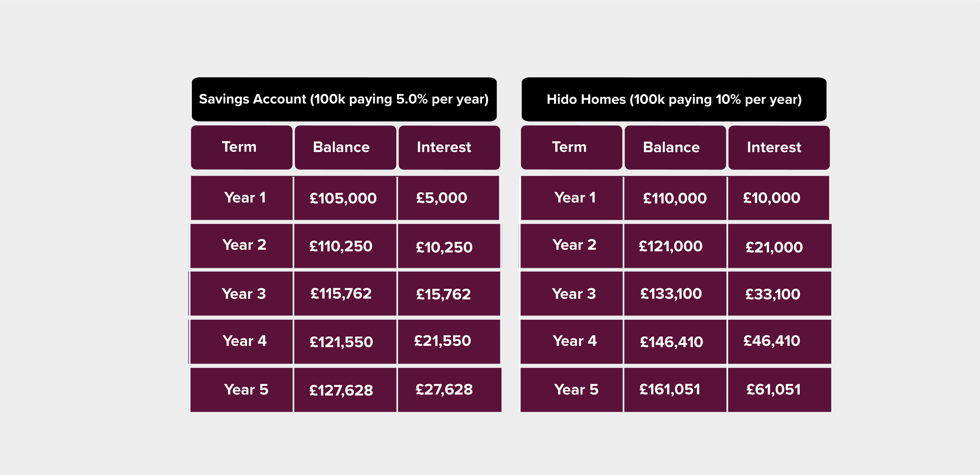Select the Savings Account Term header
The width and height of the screenshot is (980, 475).
point(242,147)
